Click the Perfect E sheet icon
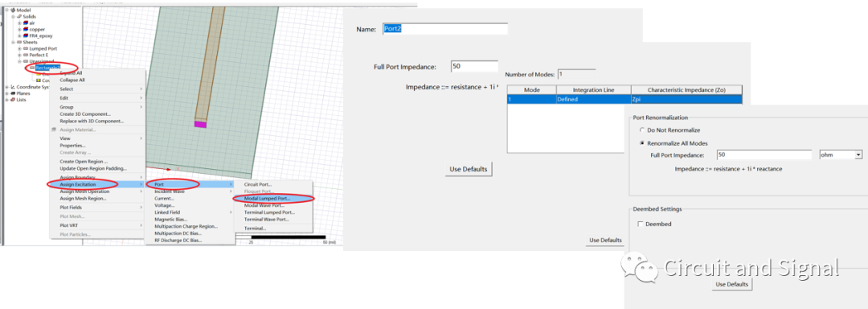Image resolution: width=868 pixels, height=309 pixels. point(26,55)
